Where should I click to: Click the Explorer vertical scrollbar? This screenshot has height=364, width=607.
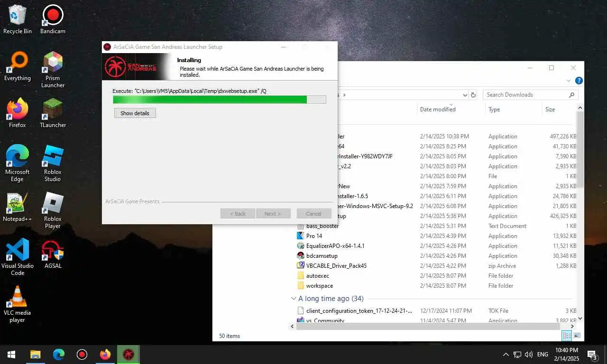tap(580, 149)
